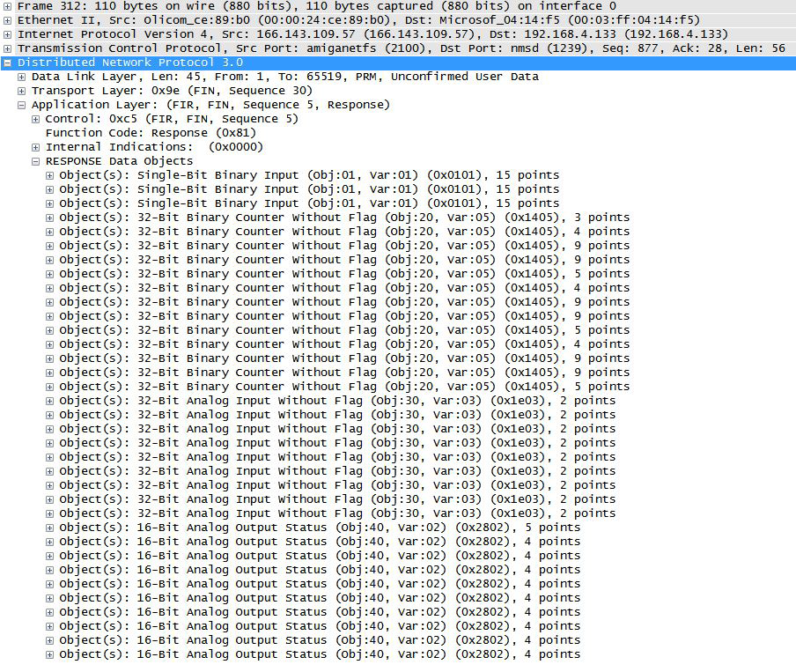
Task: Collapse the RESPONSE Data Objects section
Action: (x=34, y=161)
